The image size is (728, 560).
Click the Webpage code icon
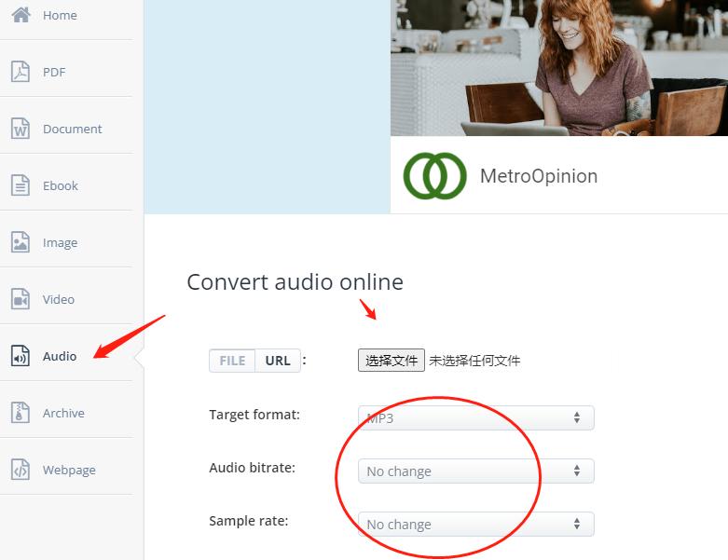point(21,470)
